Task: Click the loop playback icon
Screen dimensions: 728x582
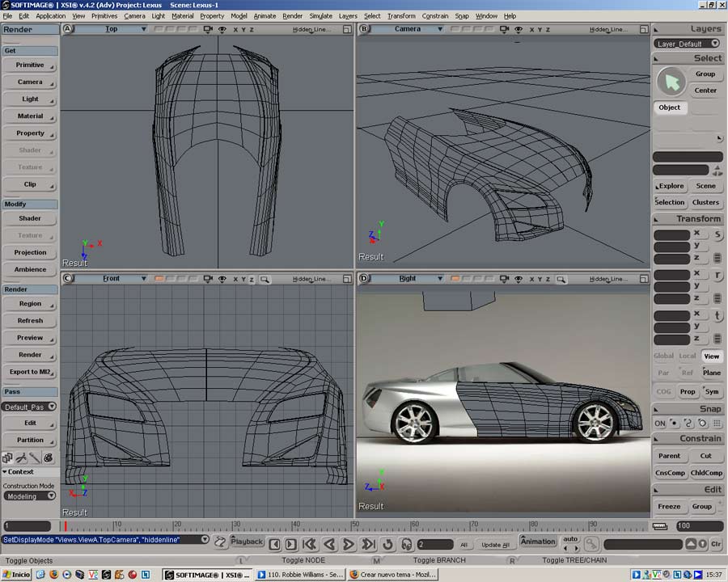Action: coord(387,545)
